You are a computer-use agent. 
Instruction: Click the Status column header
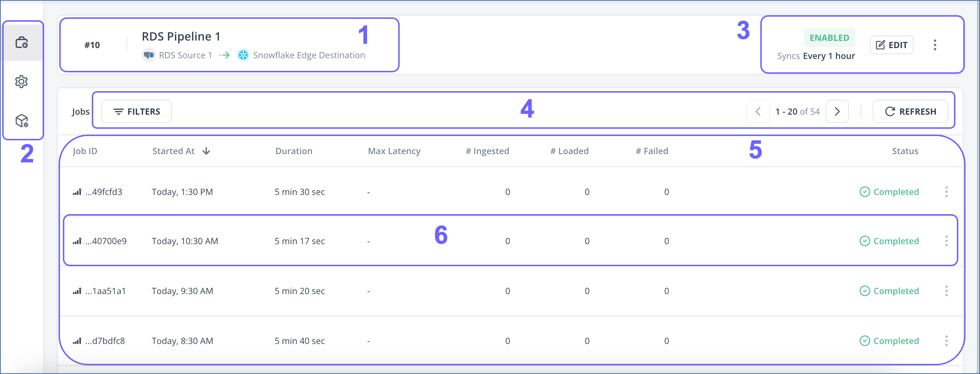tap(905, 151)
